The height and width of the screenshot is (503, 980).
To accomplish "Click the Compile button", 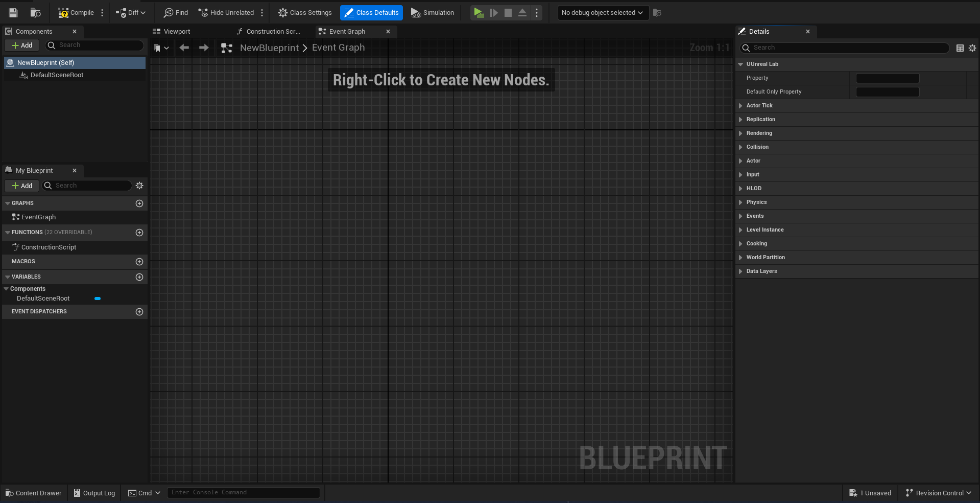I will coord(76,13).
